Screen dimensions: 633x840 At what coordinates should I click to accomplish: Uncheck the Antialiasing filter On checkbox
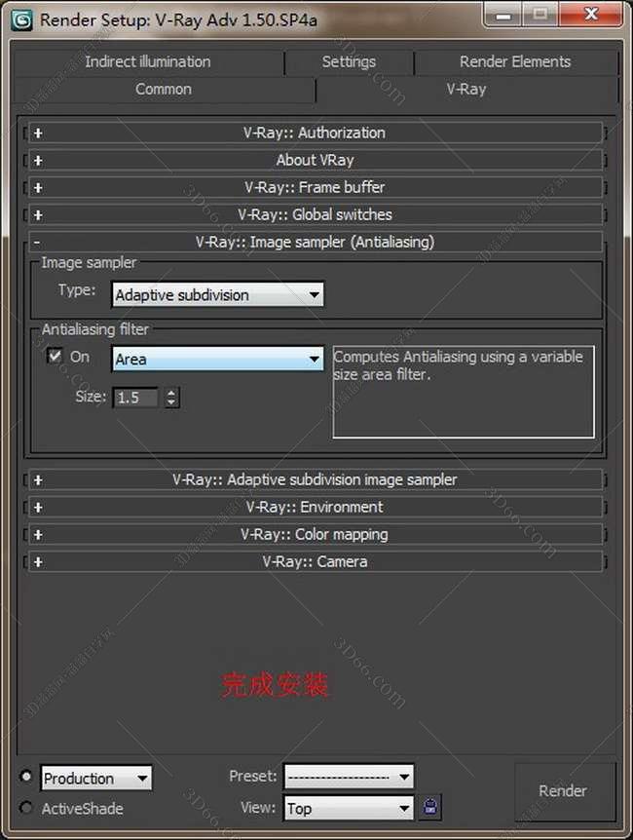(55, 356)
